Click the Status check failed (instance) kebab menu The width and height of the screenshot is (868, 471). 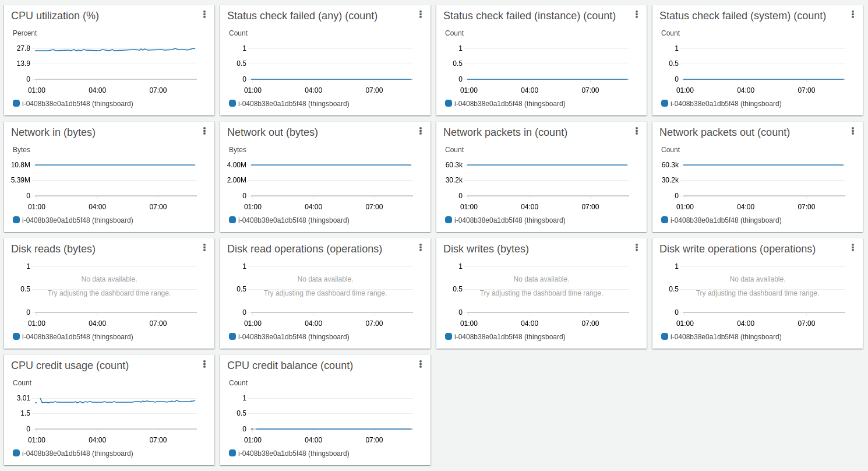[637, 15]
